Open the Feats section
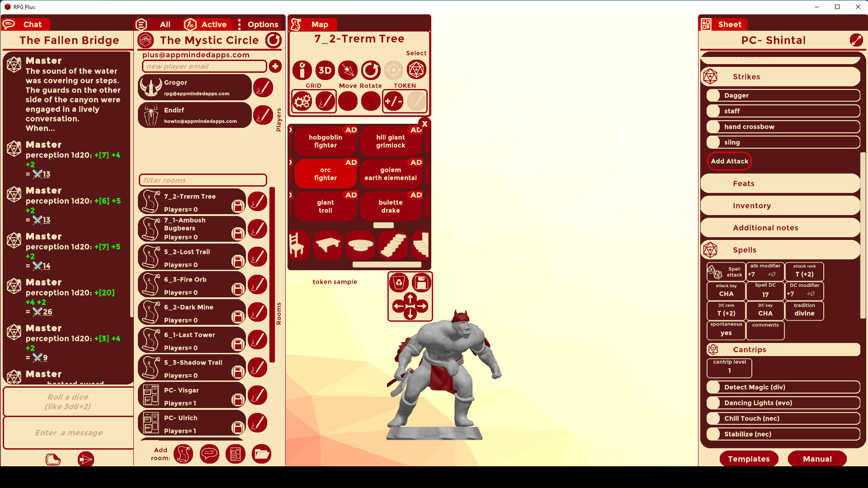Viewport: 868px width, 488px height. pyautogui.click(x=780, y=183)
